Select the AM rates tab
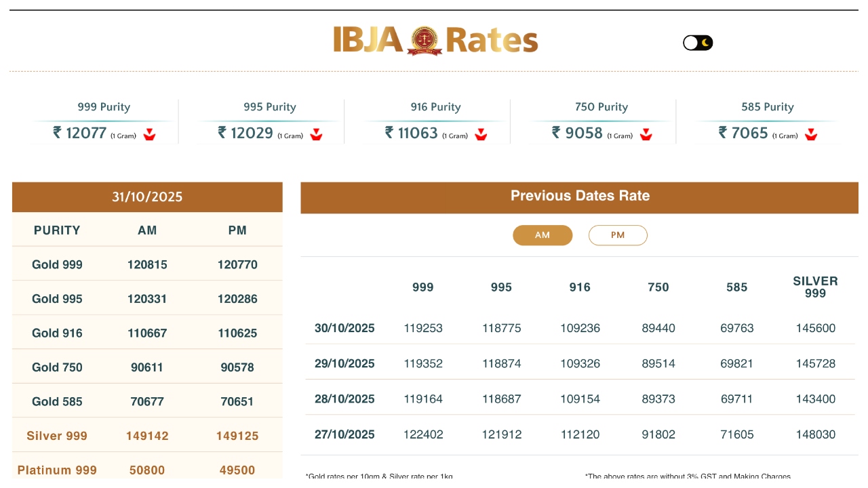 [542, 235]
